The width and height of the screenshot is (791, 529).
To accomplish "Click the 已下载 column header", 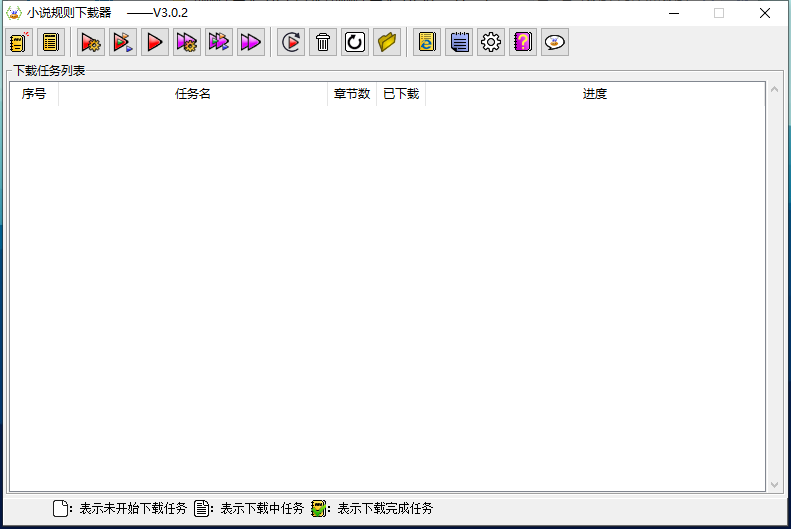I will tap(401, 94).
